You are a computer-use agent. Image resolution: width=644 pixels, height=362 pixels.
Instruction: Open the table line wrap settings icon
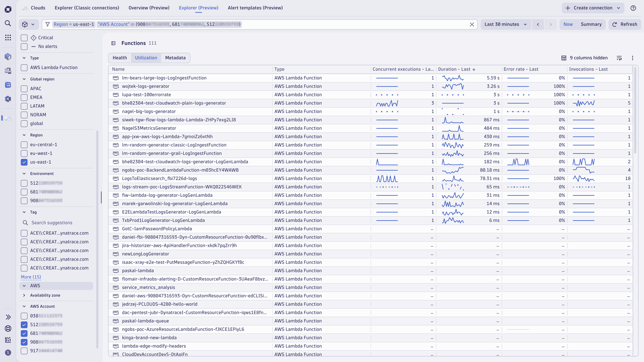(x=619, y=58)
